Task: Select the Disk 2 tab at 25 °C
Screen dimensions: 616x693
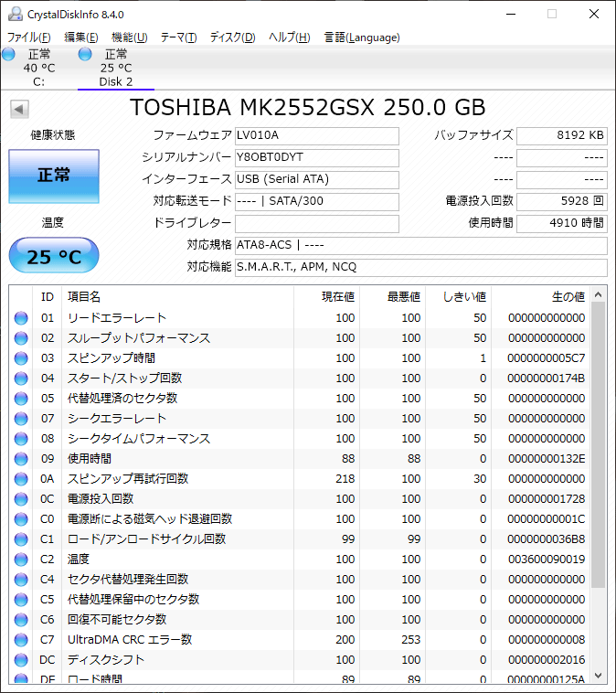Action: tap(116, 68)
